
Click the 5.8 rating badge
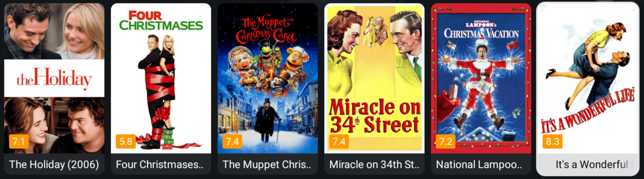pos(126,142)
